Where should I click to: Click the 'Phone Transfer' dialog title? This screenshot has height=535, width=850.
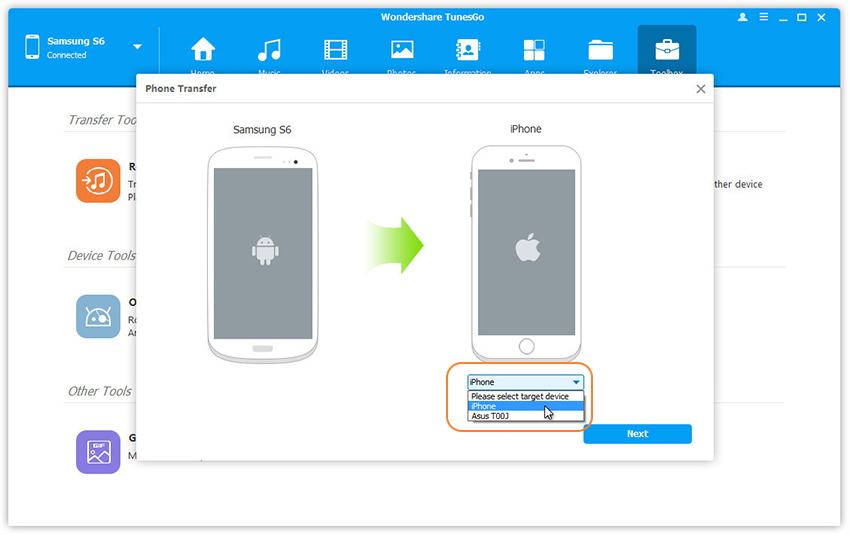coord(181,88)
